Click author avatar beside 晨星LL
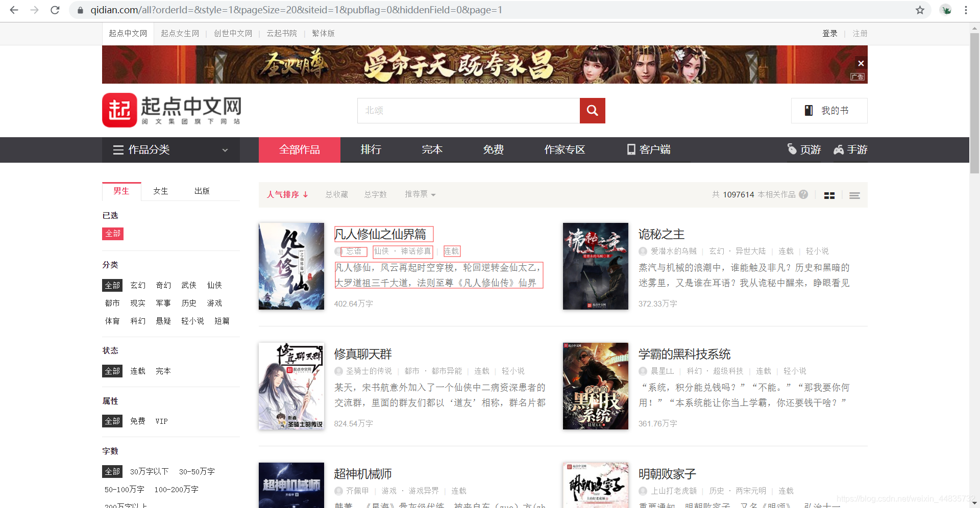The height and width of the screenshot is (508, 980). [x=643, y=371]
